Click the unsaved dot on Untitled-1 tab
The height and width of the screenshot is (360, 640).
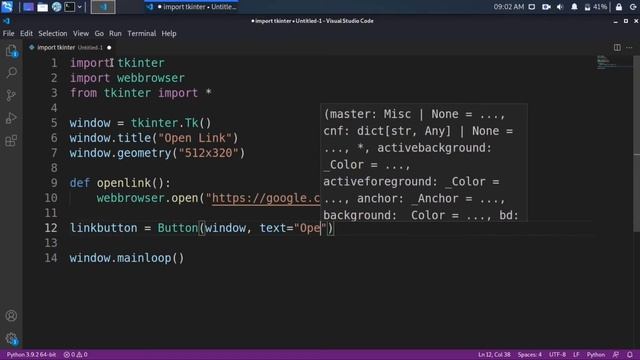click(109, 48)
